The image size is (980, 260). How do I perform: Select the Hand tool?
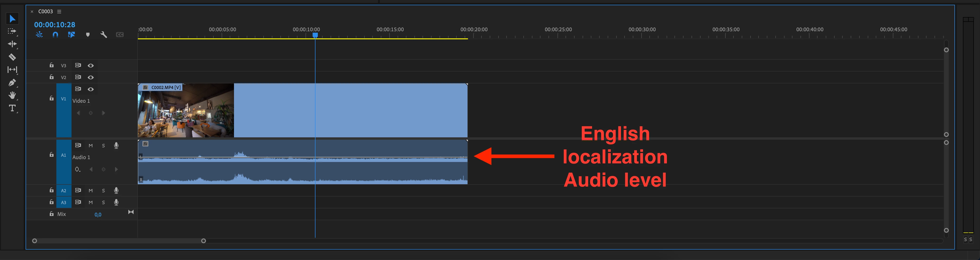coord(12,95)
